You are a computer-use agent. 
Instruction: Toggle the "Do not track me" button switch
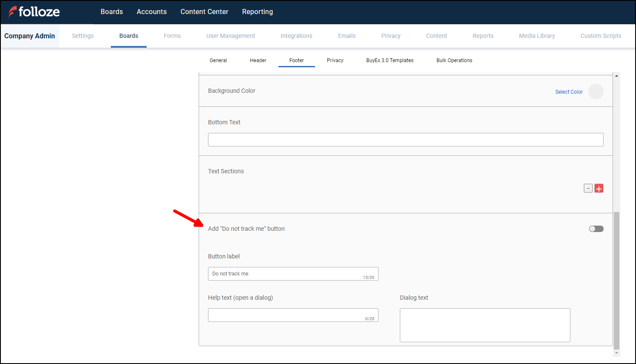tap(596, 229)
